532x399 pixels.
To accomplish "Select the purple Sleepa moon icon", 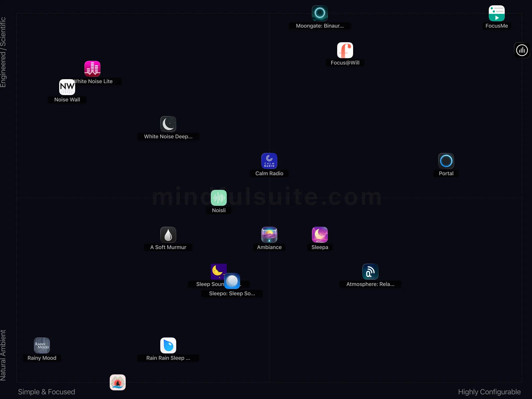I will (320, 235).
